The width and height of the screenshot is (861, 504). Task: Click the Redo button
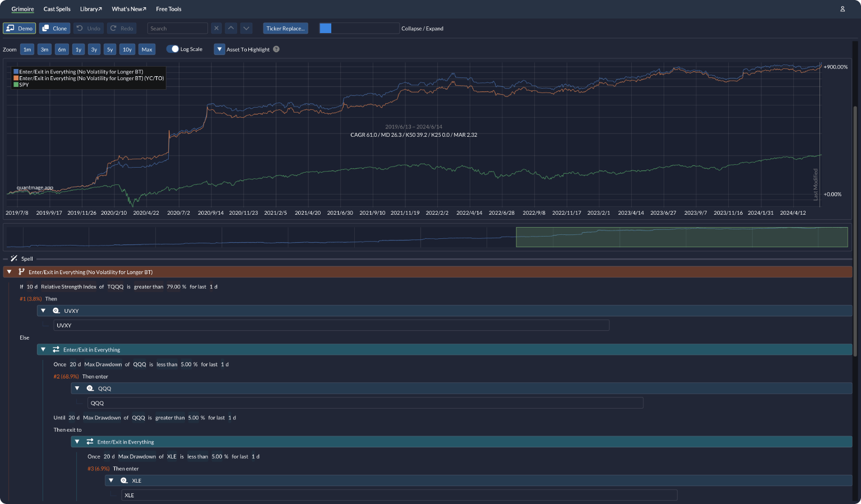click(x=122, y=28)
